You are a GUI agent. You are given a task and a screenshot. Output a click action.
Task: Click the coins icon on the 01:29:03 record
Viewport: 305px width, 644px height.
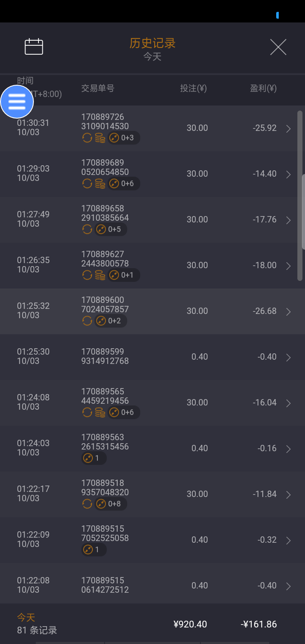point(100,183)
